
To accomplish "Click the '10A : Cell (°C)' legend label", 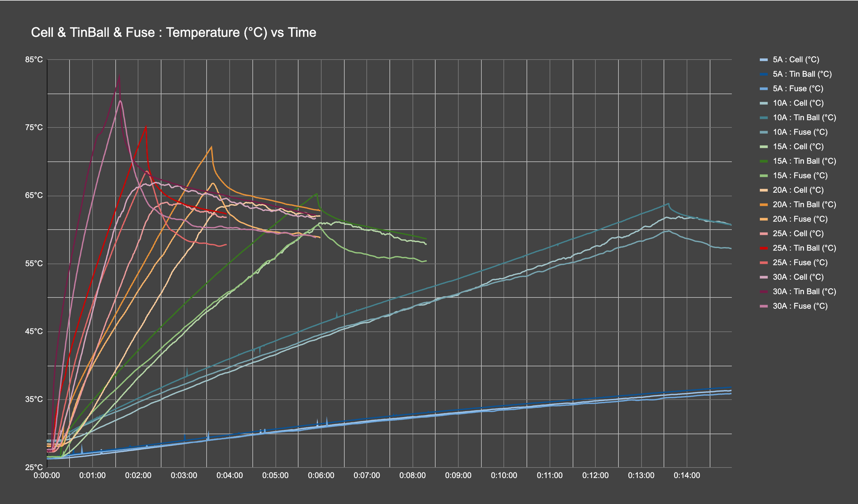I will click(x=798, y=103).
